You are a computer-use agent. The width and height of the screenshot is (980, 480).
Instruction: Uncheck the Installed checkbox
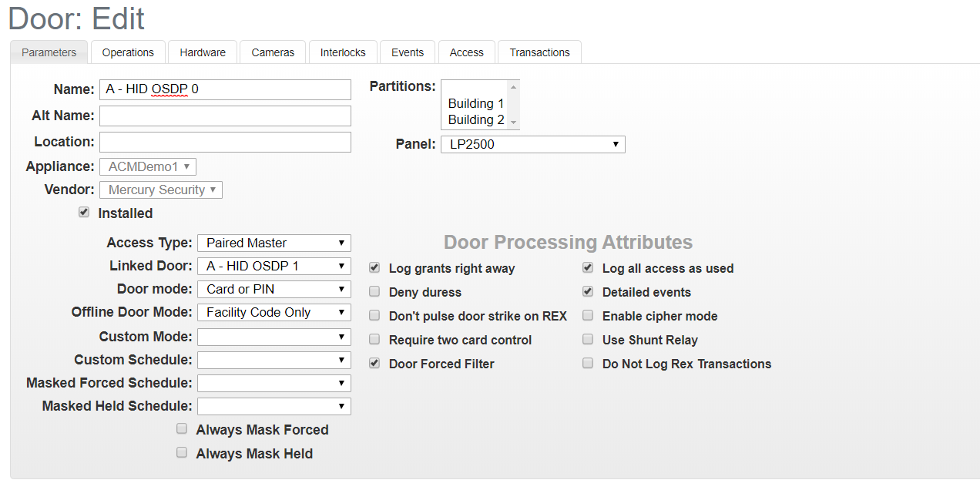pos(83,213)
